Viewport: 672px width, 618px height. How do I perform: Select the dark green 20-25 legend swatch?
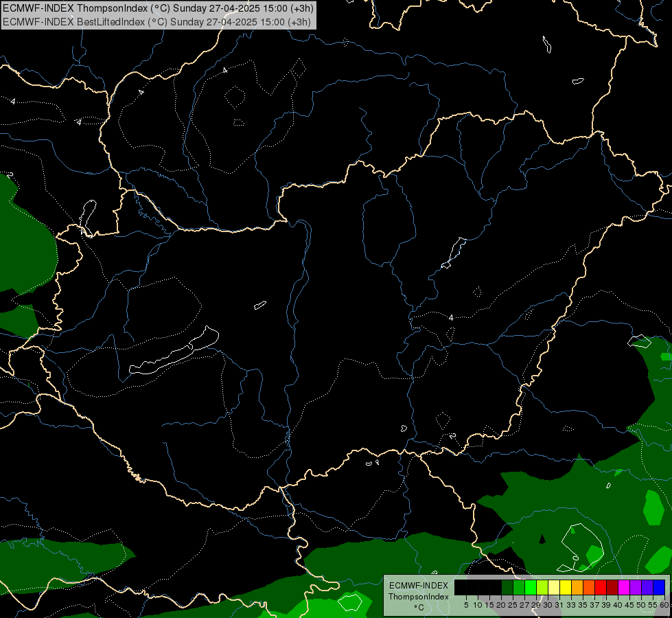507,587
